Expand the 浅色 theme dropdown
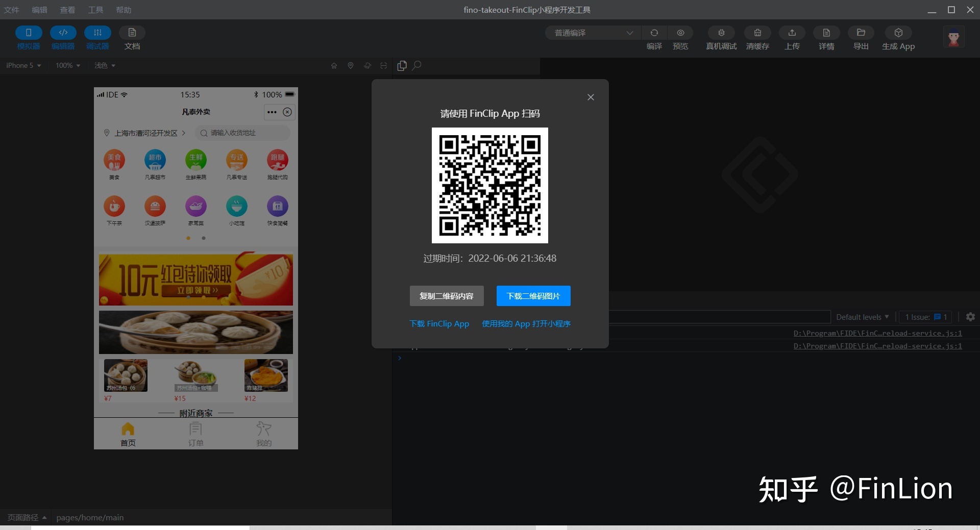 [105, 65]
